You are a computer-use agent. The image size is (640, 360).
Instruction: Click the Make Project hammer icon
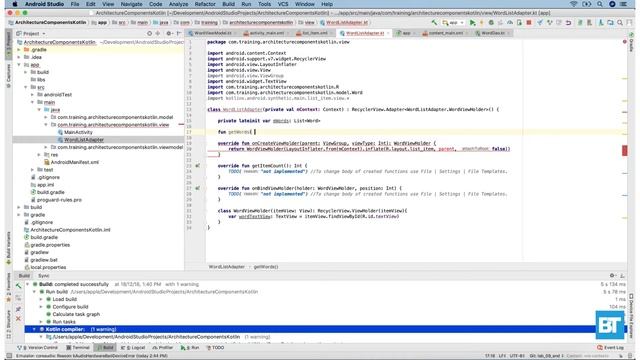[x=434, y=23]
